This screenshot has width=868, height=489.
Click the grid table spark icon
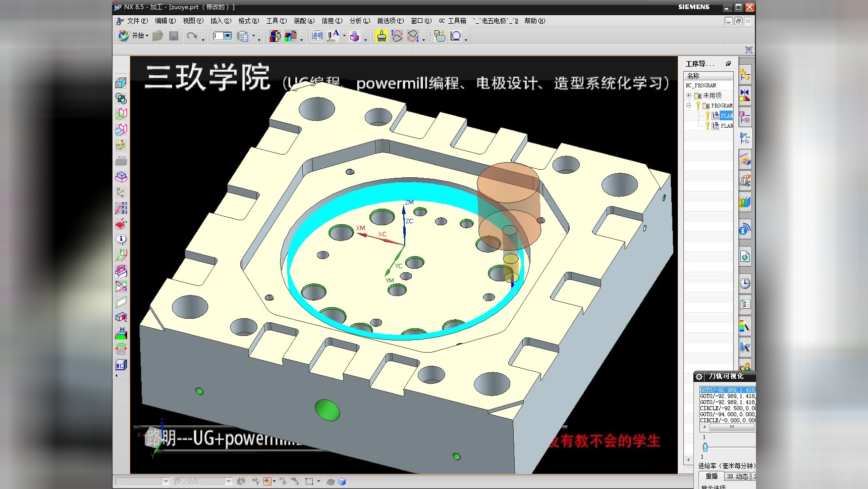pyautogui.click(x=440, y=36)
